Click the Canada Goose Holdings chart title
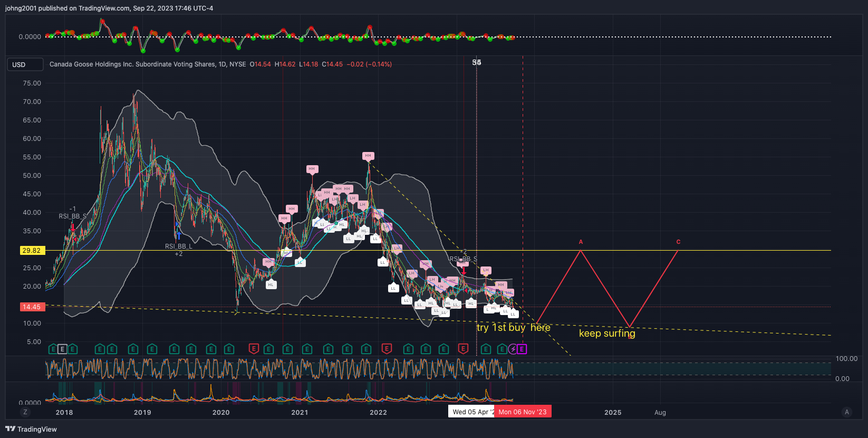 pyautogui.click(x=148, y=64)
